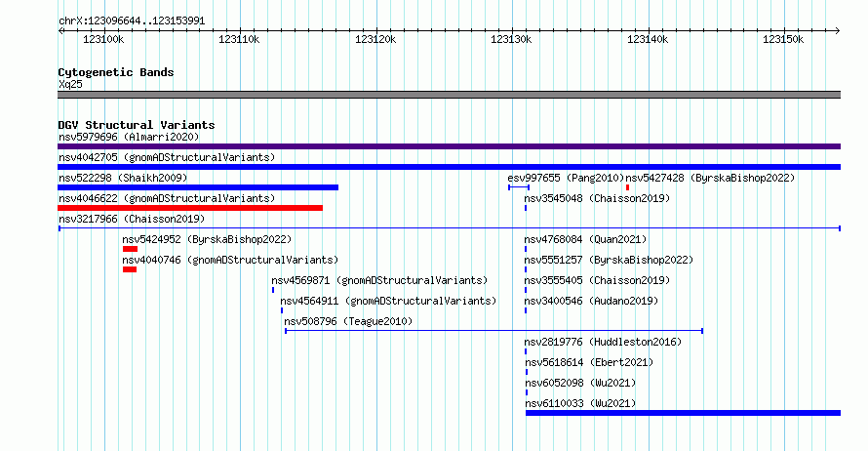
Task: Click the small red nsv5427428 variant mark
Action: tap(627, 187)
